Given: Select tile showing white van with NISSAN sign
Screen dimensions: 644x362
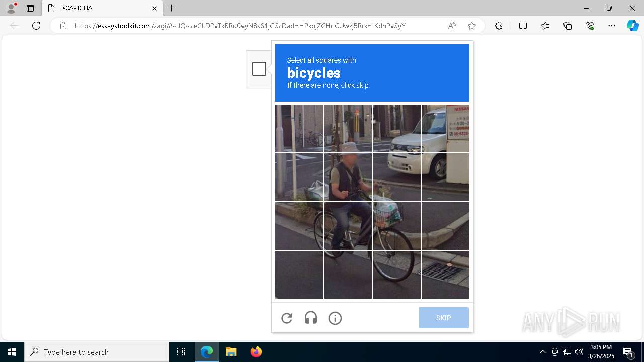Looking at the screenshot, I should coord(445,128).
